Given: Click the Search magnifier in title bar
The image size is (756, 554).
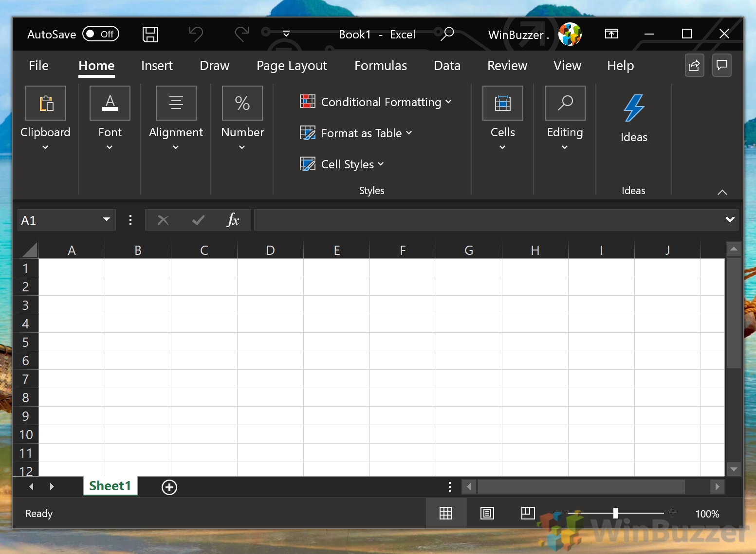Looking at the screenshot, I should [447, 34].
